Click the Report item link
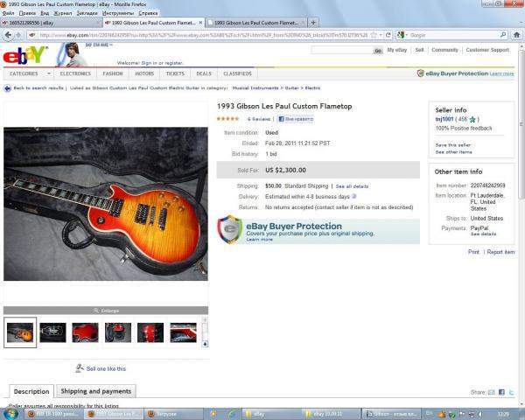The width and height of the screenshot is (525, 420). (x=500, y=252)
